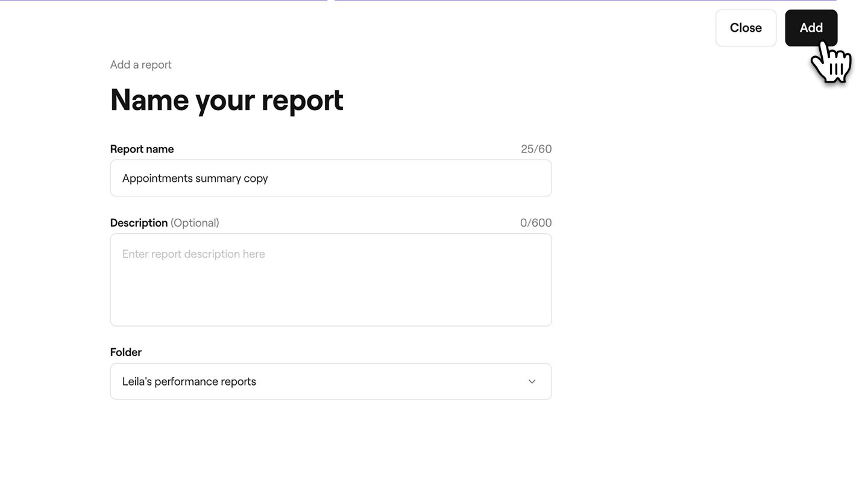This screenshot has width=868, height=482.
Task: Click the word "copy" in report name
Action: (256, 179)
